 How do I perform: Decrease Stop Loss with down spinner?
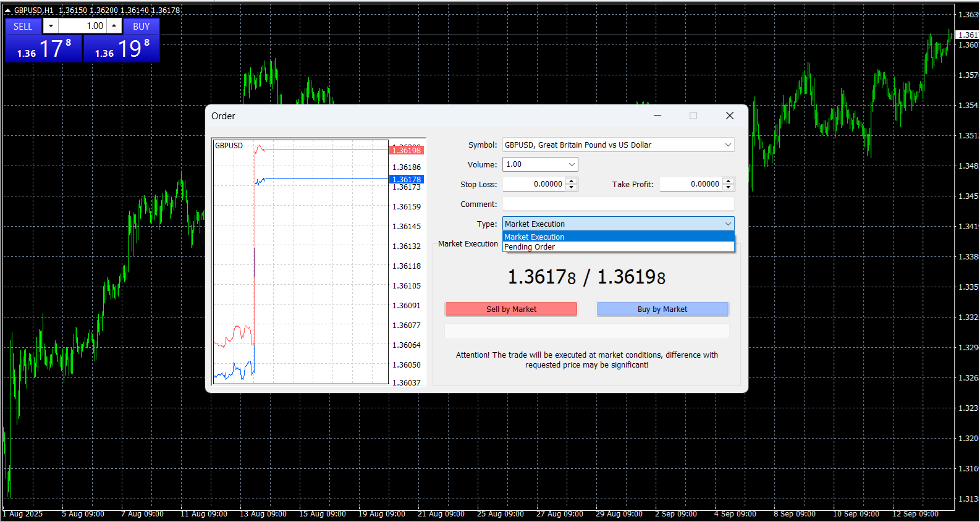point(572,187)
